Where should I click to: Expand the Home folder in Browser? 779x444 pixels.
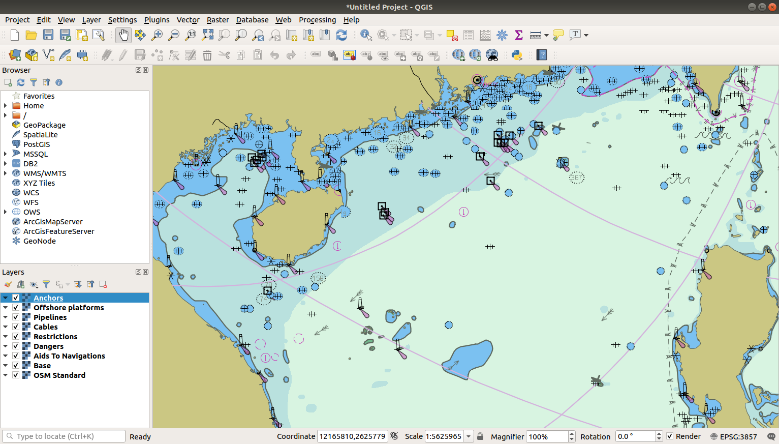(x=6, y=105)
